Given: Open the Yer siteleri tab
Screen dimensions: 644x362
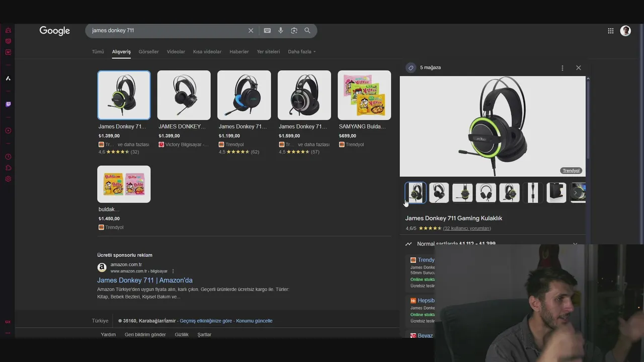Looking at the screenshot, I should (268, 52).
